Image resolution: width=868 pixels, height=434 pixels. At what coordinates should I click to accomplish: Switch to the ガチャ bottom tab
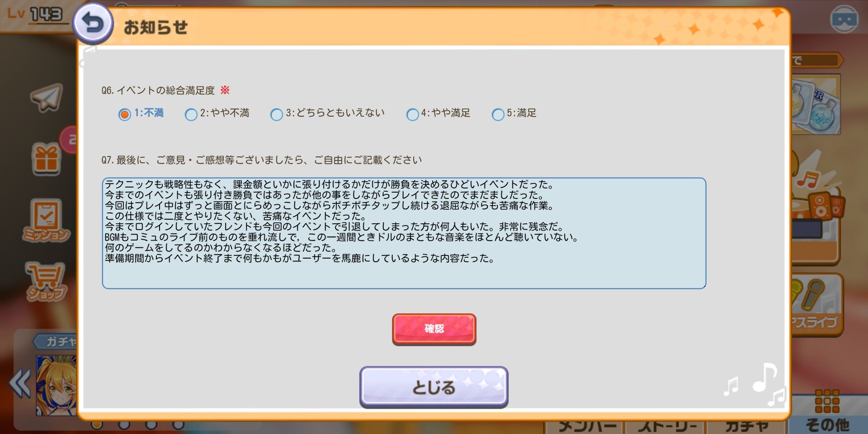coord(747,426)
